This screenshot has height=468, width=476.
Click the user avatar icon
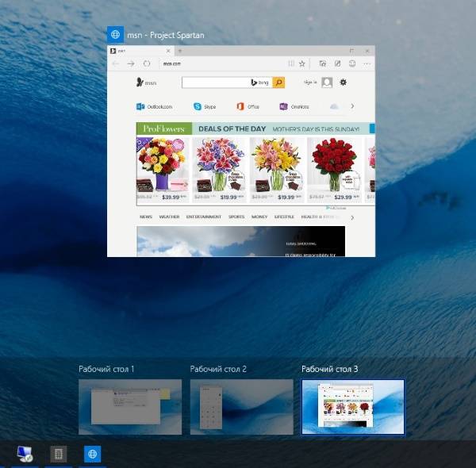(327, 82)
